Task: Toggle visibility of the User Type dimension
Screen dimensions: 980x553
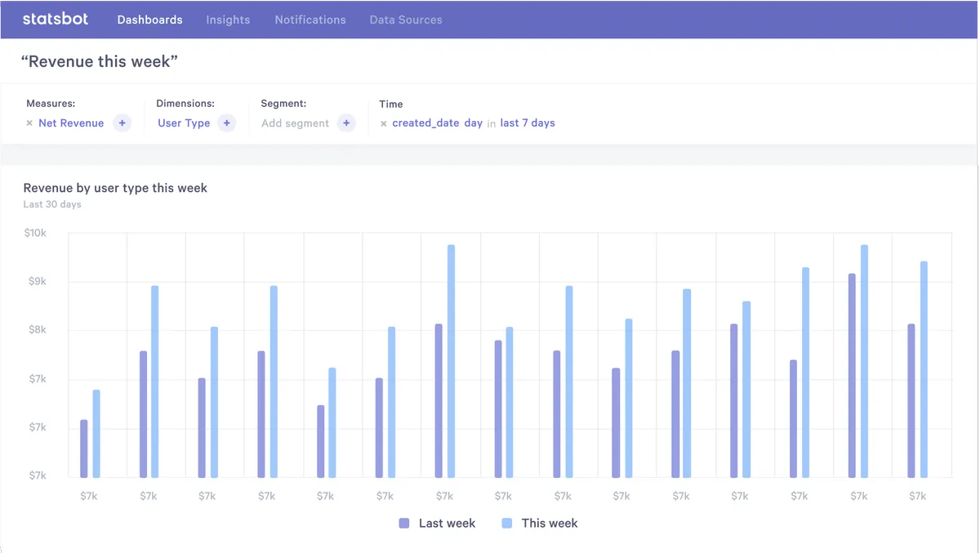Action: [x=183, y=123]
